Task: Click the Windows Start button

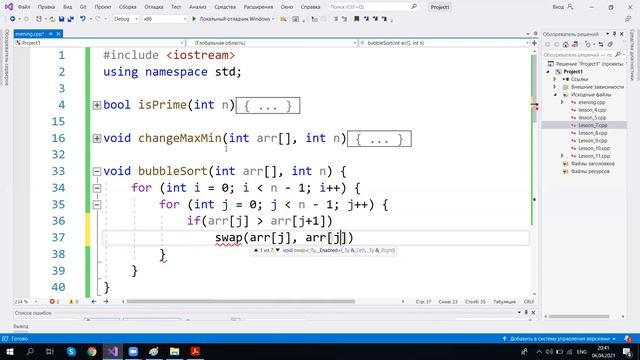Action: coord(9,351)
